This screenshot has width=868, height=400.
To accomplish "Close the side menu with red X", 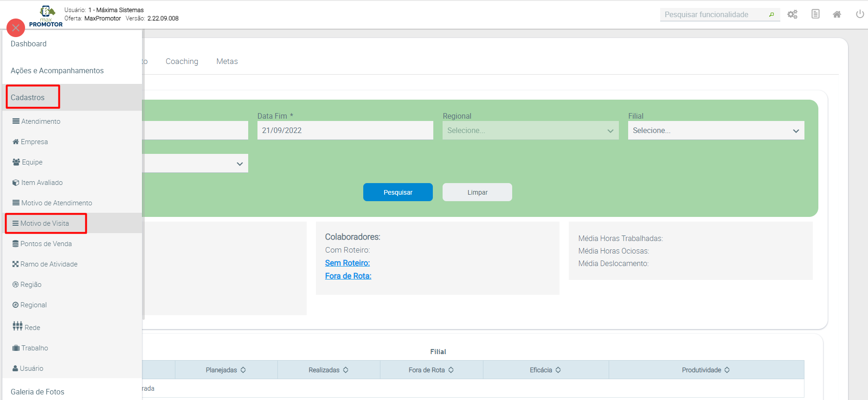I will click(x=16, y=28).
